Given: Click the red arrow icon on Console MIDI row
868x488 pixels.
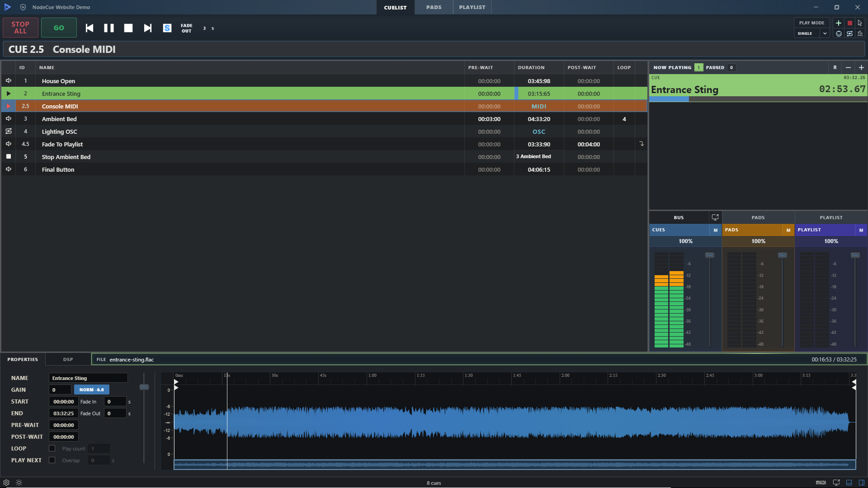Looking at the screenshot, I should pos(9,106).
